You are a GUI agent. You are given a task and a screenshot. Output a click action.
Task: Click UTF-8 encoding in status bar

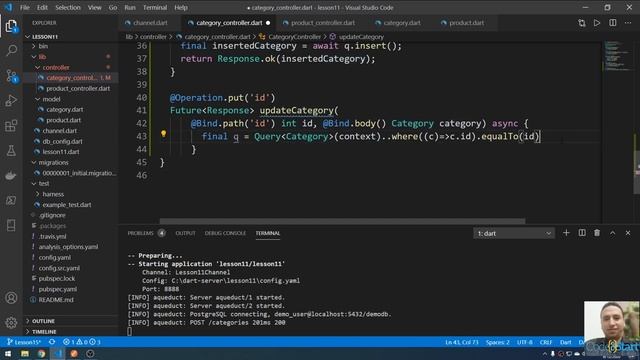tap(524, 342)
